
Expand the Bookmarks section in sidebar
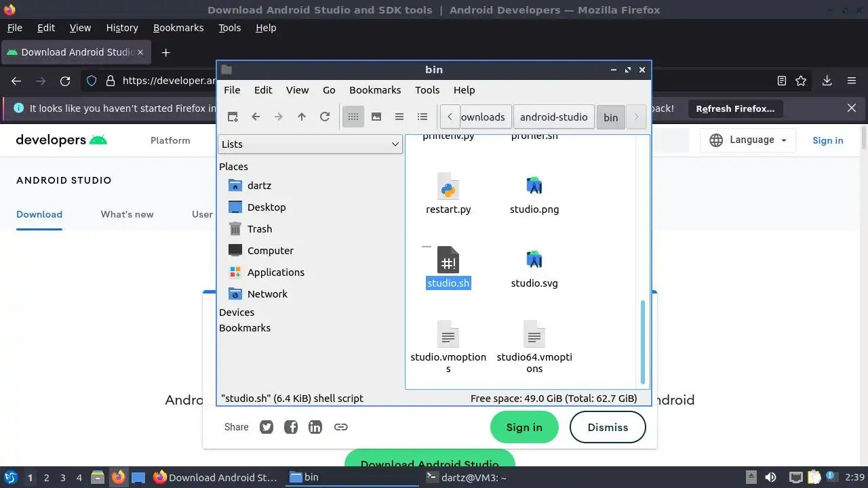[245, 327]
